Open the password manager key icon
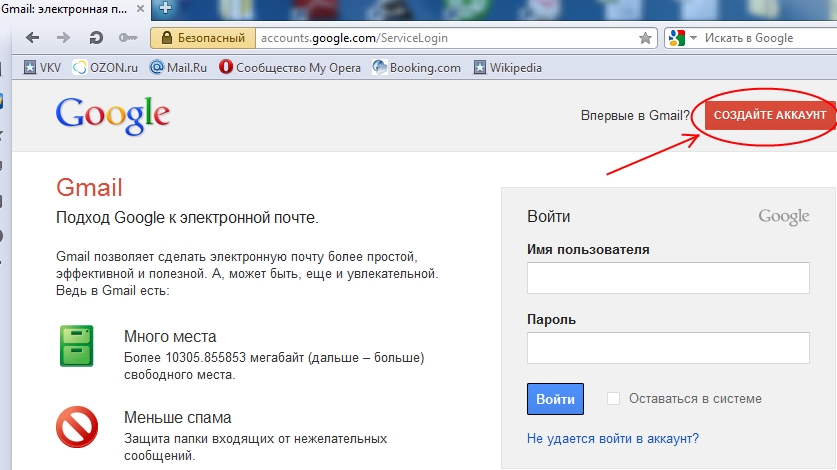Screen dimensions: 837x470 click(128, 37)
